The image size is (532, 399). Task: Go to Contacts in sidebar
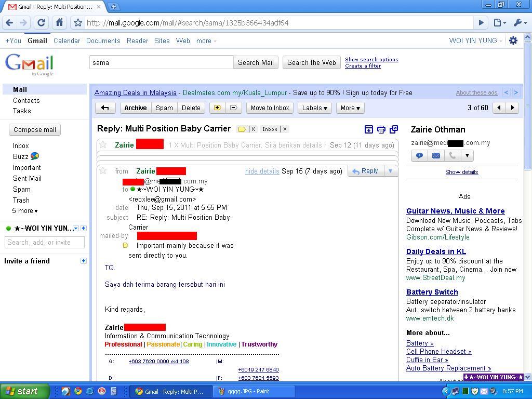(x=26, y=100)
